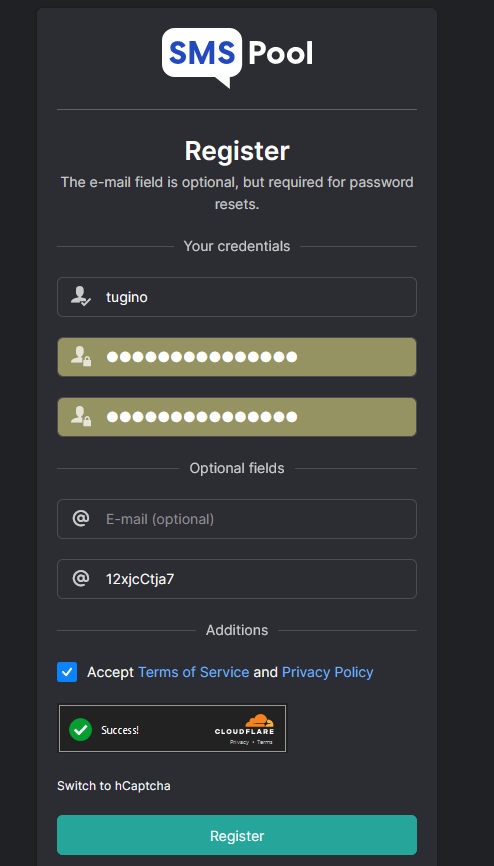
Task: Click the lock-user icon in second password field
Action: [81, 416]
